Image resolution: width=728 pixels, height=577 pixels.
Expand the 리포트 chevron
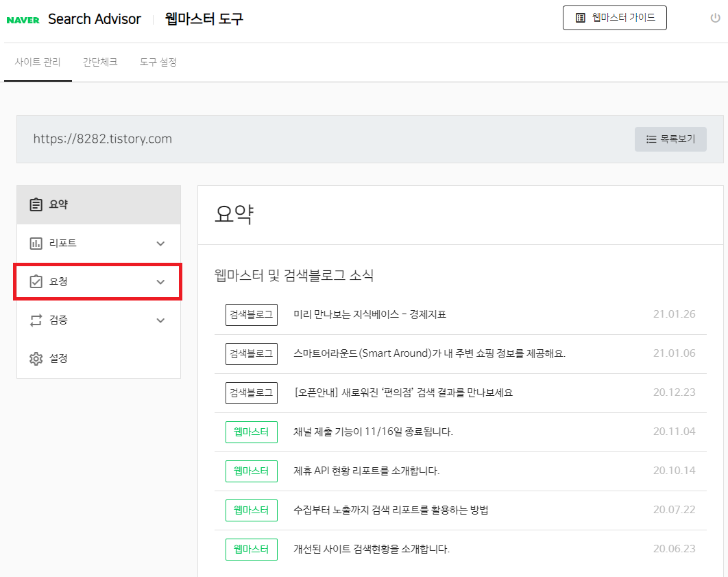[x=160, y=244]
